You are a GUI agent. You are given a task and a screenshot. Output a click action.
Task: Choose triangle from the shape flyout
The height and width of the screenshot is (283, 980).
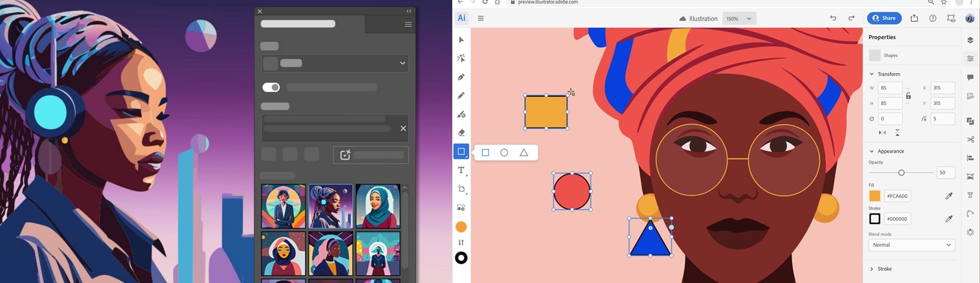pyautogui.click(x=524, y=153)
